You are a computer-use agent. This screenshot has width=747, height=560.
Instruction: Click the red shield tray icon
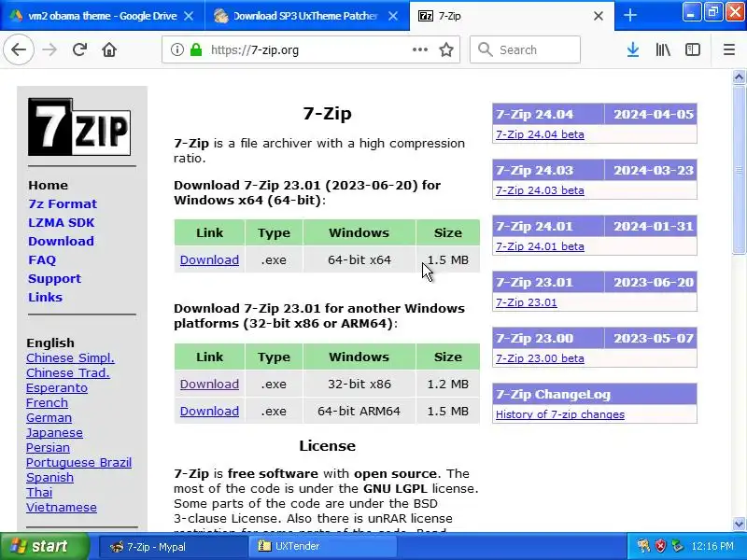(x=660, y=546)
